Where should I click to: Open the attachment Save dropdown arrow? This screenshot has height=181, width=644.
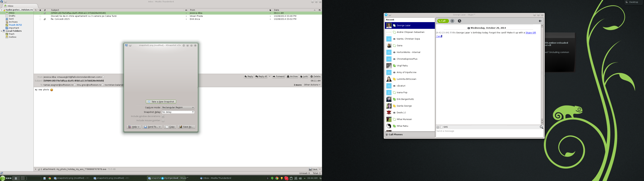pos(320,169)
